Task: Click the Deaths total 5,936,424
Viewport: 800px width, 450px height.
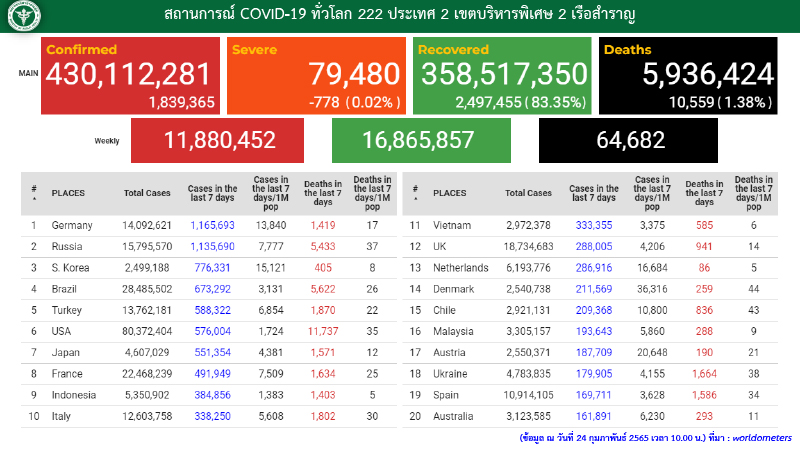Action: pyautogui.click(x=708, y=74)
